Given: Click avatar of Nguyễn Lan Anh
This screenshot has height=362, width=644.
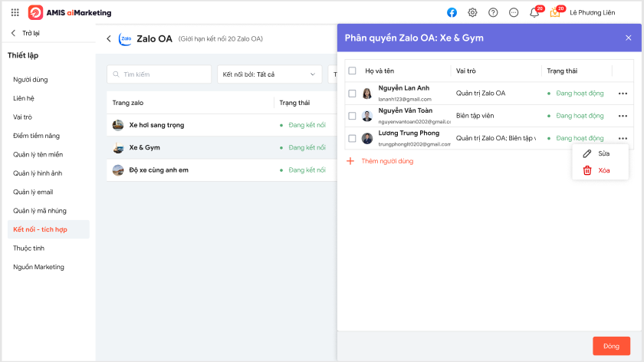Looking at the screenshot, I should point(366,94).
